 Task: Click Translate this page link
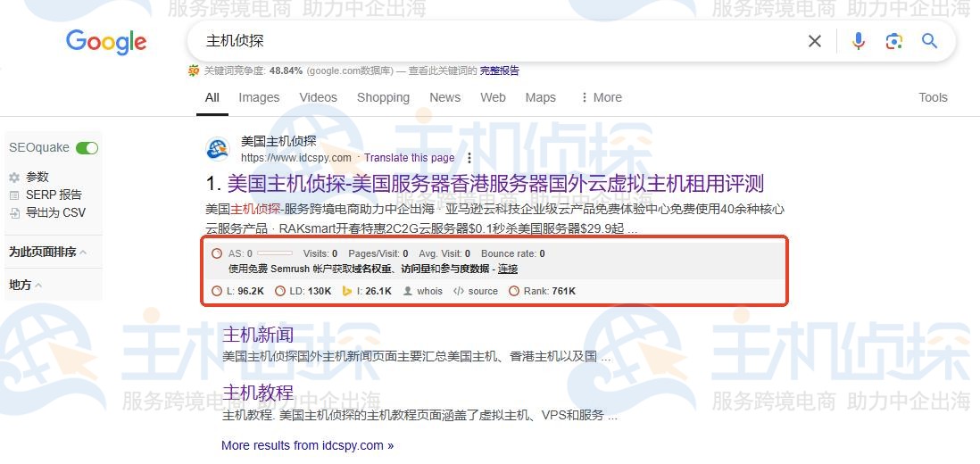point(410,158)
